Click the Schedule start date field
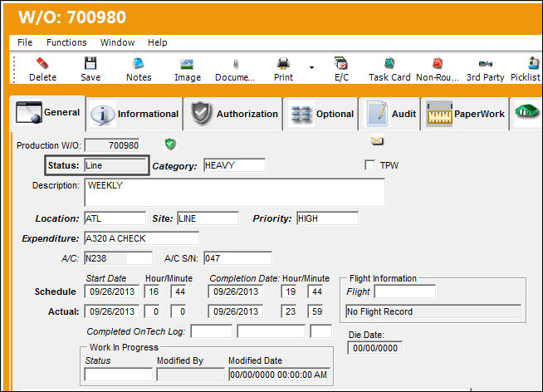Image resolution: width=543 pixels, height=392 pixels. (x=112, y=292)
